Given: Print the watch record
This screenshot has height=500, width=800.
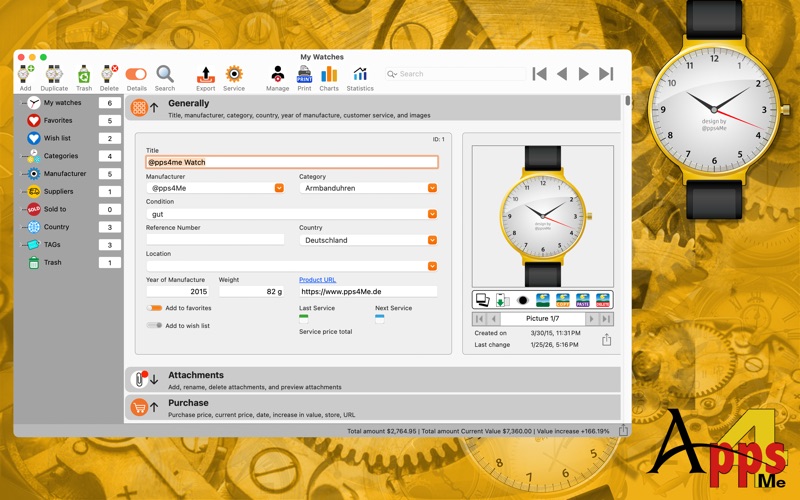Looking at the screenshot, I should [x=304, y=74].
